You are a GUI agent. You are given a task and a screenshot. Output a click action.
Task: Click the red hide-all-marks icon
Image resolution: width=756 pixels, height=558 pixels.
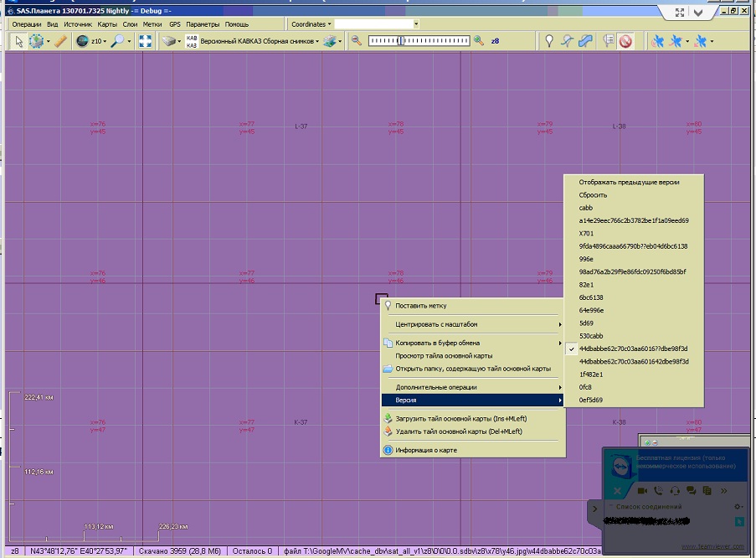point(625,41)
